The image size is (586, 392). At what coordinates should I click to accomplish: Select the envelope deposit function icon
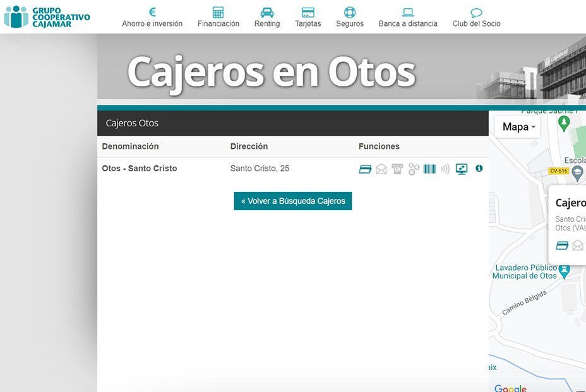(381, 169)
